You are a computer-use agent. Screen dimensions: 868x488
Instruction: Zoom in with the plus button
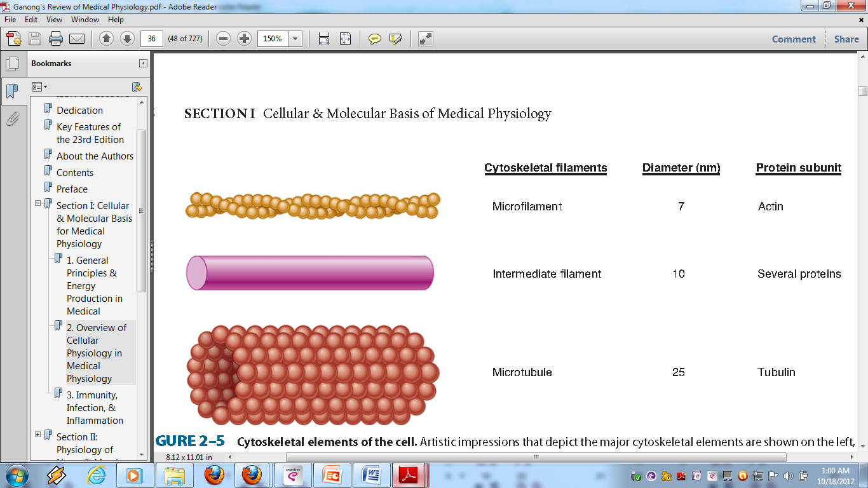click(x=244, y=39)
